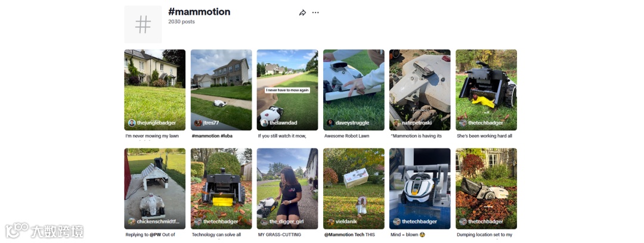This screenshot has height=243, width=644.
Task: Click daveystruggle profile avatar
Action: click(330, 123)
